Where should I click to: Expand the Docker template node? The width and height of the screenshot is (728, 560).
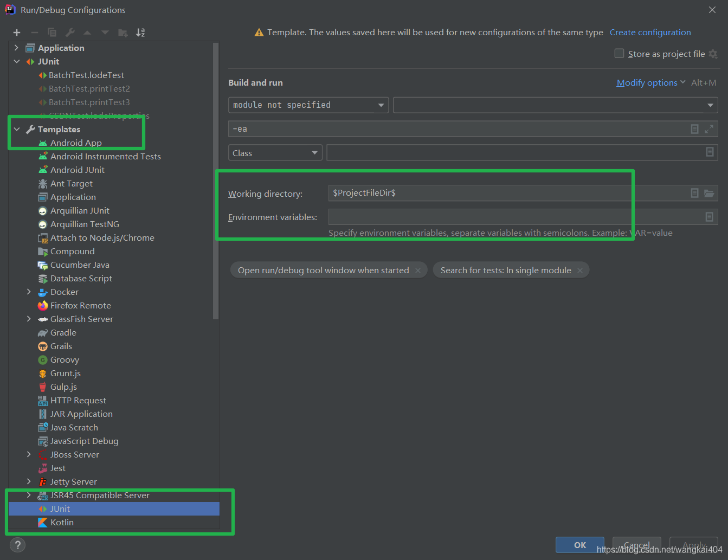[x=29, y=292]
